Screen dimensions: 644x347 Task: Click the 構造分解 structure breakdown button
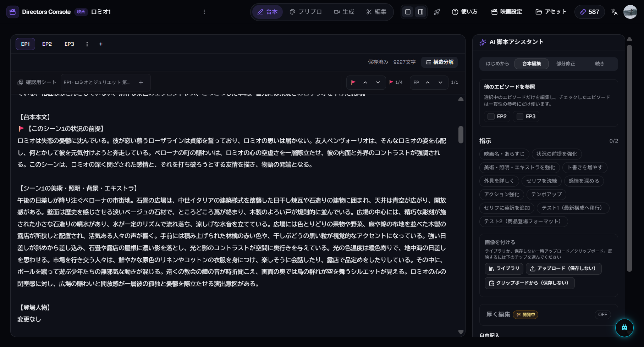[440, 62]
